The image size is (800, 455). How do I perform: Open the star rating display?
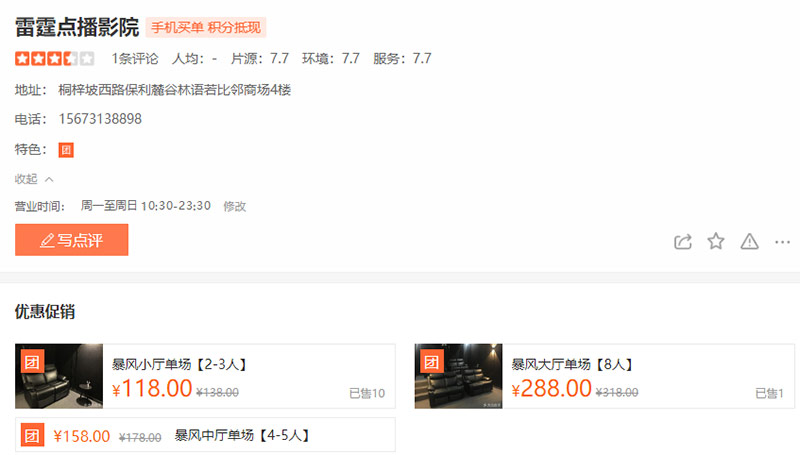click(x=55, y=59)
